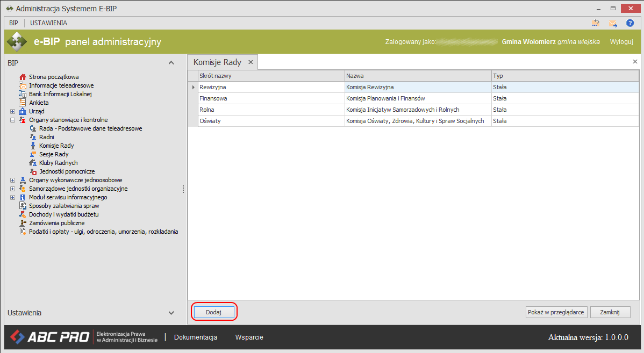The width and height of the screenshot is (644, 353).
Task: Sort by Nazwa column header
Action: point(418,76)
